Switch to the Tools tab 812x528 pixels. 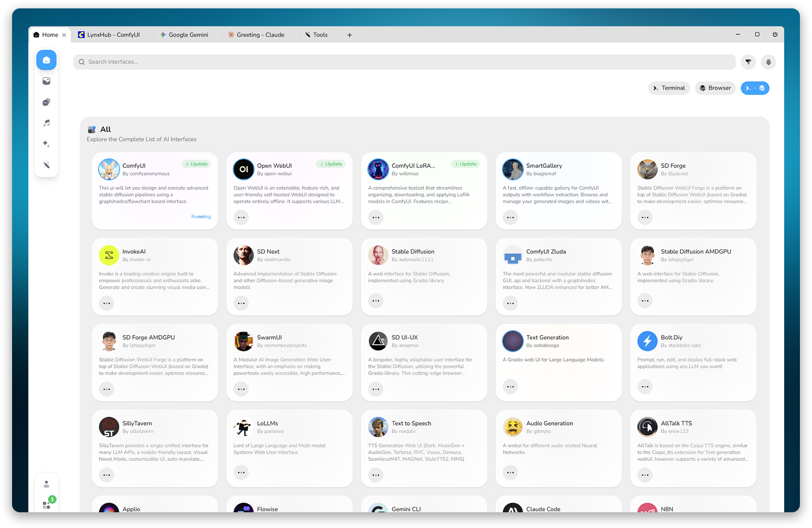316,35
